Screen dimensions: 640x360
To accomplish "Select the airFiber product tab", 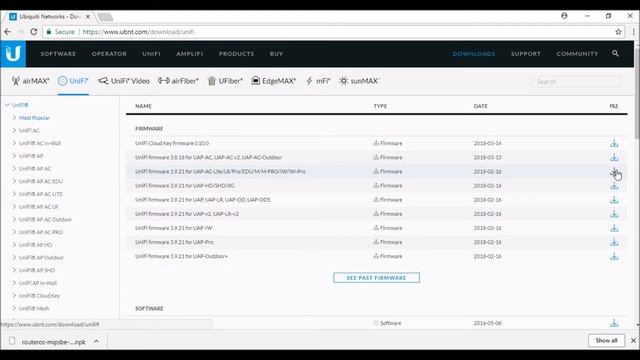I will click(x=178, y=81).
